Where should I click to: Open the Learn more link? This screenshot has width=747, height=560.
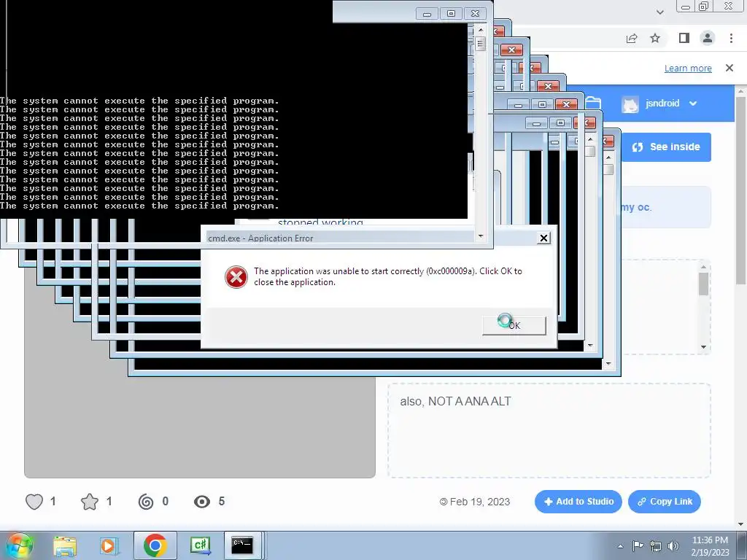coord(688,68)
